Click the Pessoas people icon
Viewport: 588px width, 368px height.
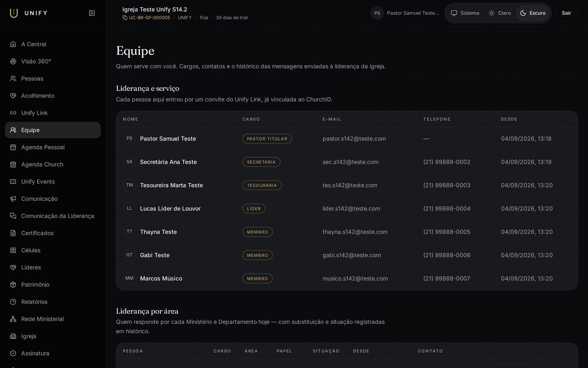tap(13, 78)
